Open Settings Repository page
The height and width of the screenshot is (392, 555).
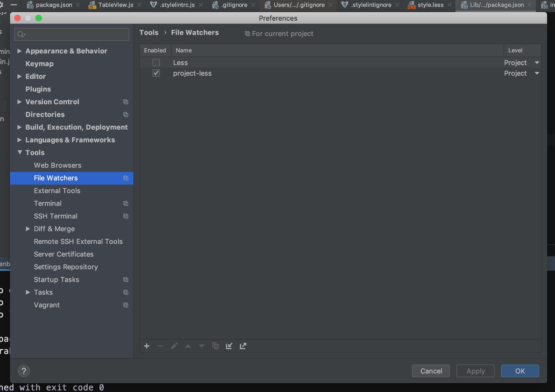tap(66, 267)
